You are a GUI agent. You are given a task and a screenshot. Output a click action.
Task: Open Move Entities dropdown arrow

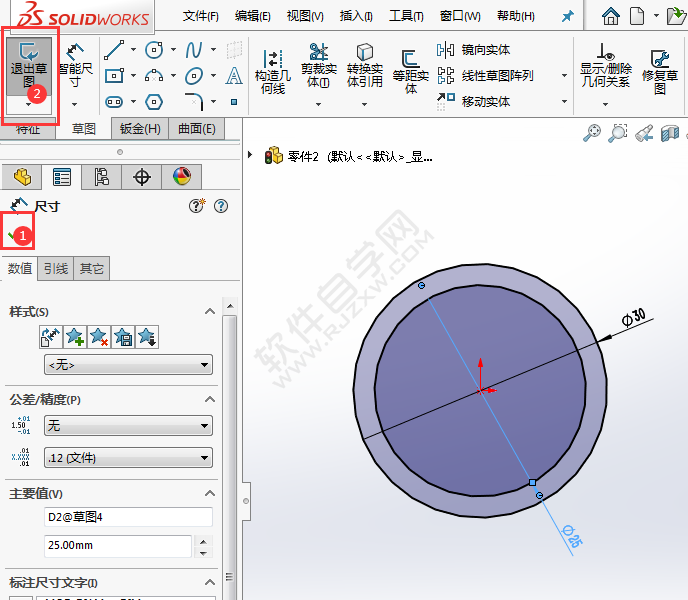coord(564,101)
